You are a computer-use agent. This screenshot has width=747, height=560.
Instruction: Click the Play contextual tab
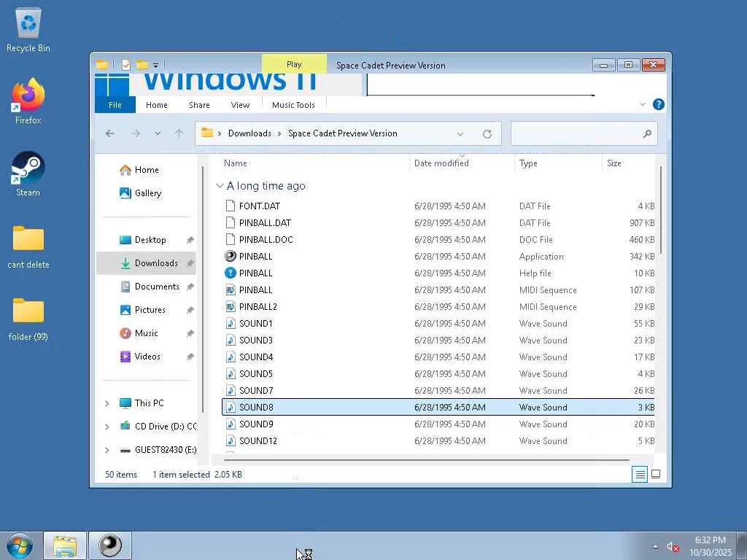tap(294, 64)
